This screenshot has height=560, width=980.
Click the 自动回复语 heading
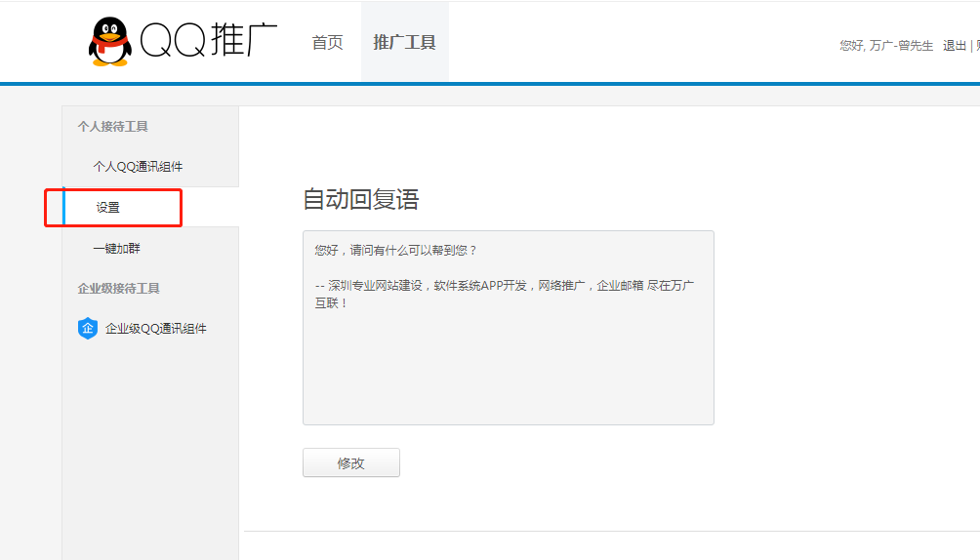coord(360,200)
